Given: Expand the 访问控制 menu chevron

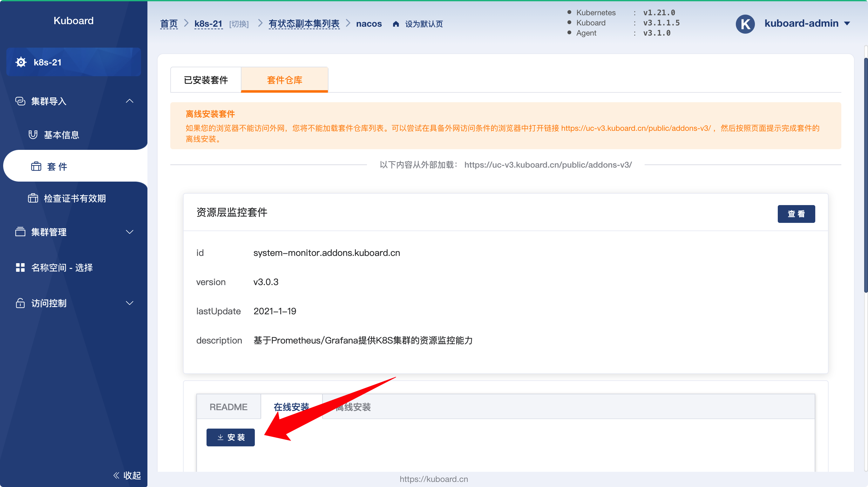Looking at the screenshot, I should click(x=129, y=303).
